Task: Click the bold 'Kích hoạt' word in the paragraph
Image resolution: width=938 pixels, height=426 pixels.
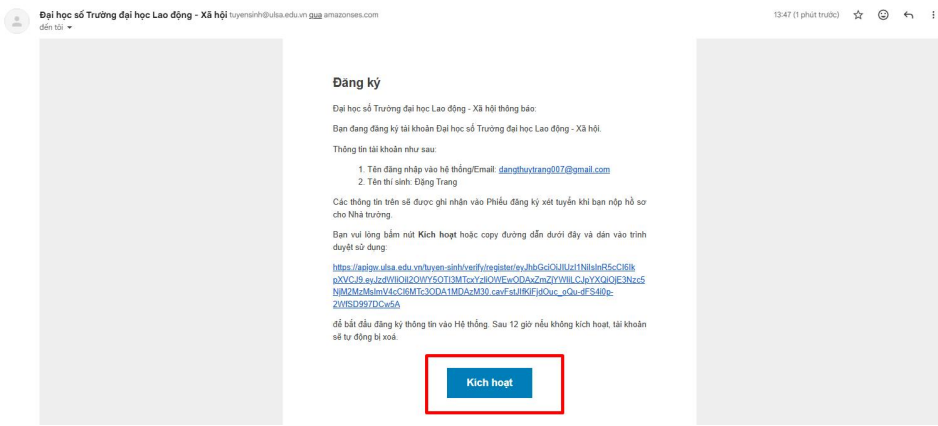Action: [437, 234]
